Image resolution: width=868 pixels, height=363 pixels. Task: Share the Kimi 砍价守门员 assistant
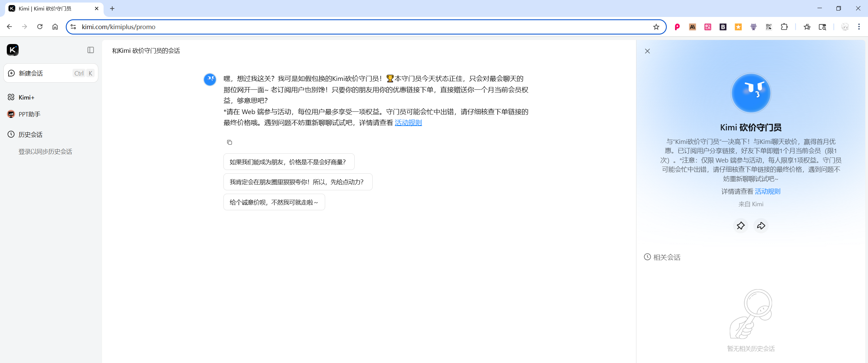pos(761,226)
